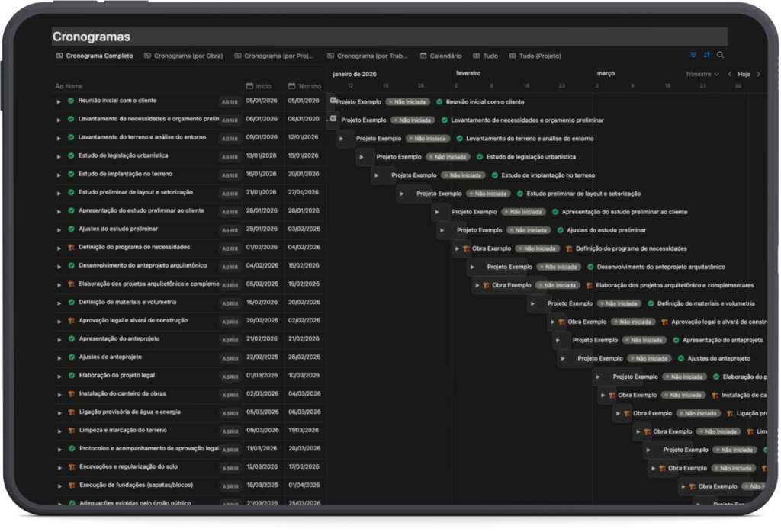Click the sort arrows icon
Screen dimensions: 781x532
click(x=707, y=56)
